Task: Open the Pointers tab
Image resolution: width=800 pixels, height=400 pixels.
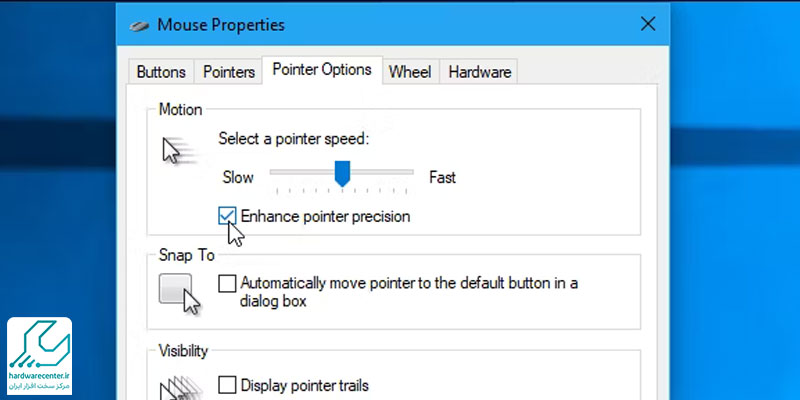Action: 229,72
